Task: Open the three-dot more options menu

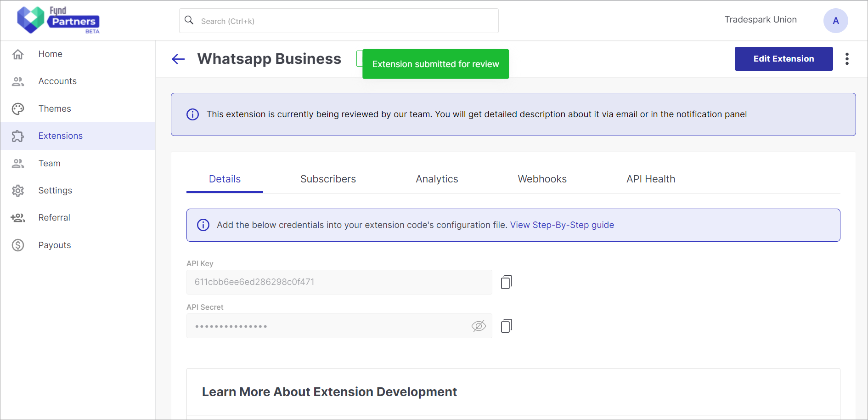Action: [x=847, y=59]
